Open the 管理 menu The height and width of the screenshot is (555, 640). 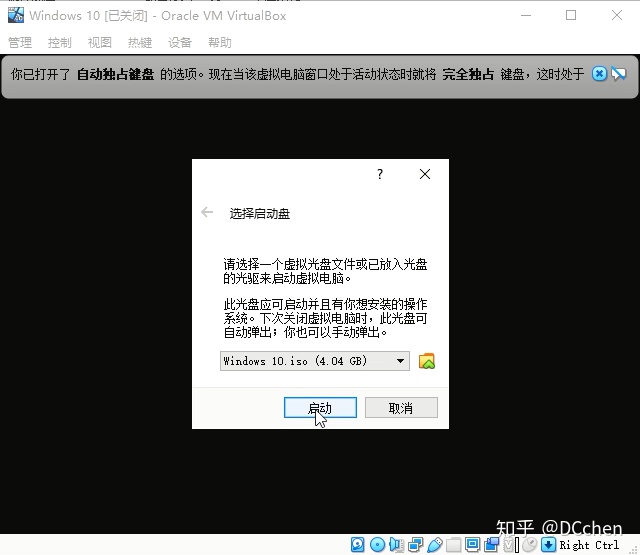20,42
